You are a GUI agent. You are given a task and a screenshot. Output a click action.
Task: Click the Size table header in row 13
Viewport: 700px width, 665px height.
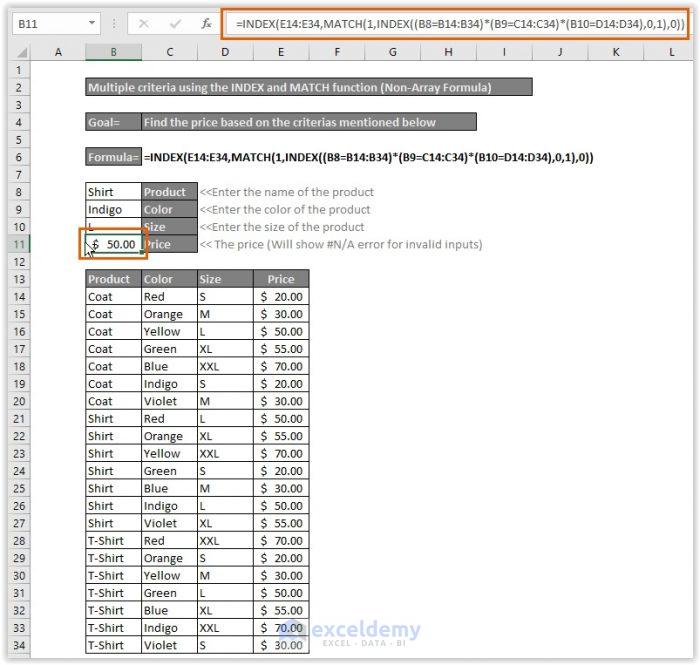coord(225,279)
